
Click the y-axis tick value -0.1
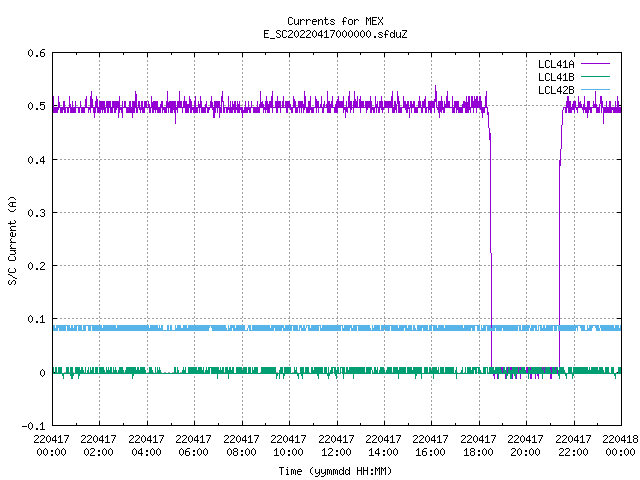33,426
